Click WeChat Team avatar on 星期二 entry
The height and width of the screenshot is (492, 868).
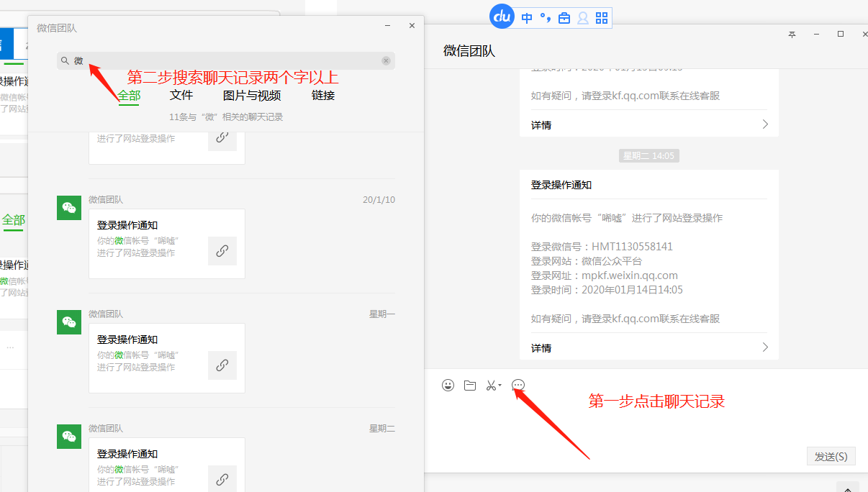[x=69, y=437]
